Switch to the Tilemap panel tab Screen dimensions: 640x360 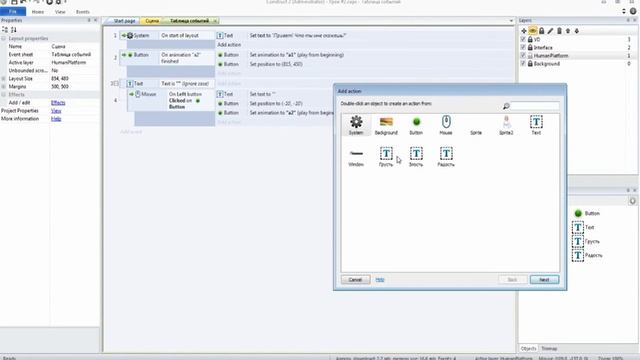point(549,349)
